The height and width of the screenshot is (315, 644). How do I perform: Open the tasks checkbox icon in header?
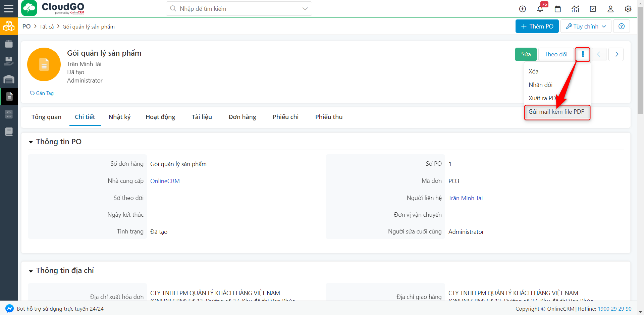click(x=593, y=9)
